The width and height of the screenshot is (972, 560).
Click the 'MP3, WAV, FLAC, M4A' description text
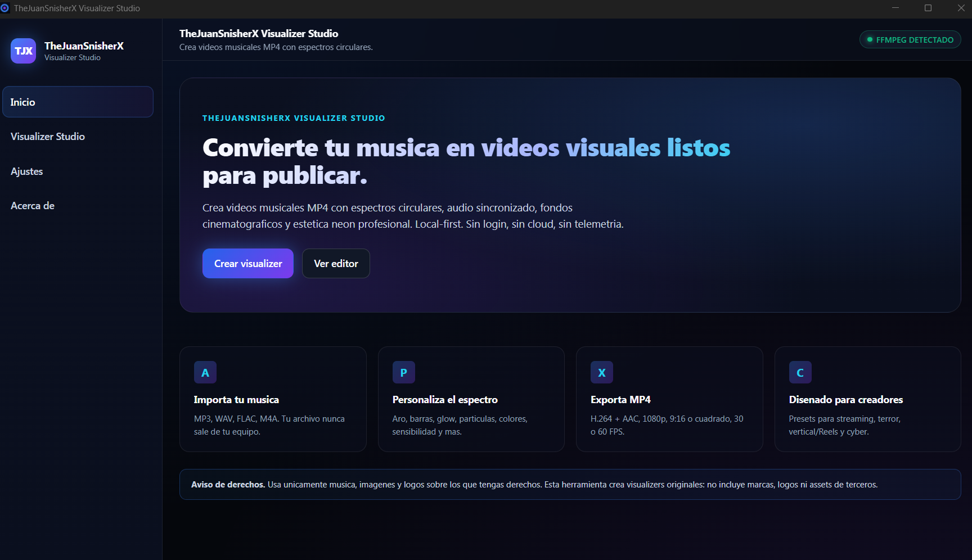[x=269, y=425]
